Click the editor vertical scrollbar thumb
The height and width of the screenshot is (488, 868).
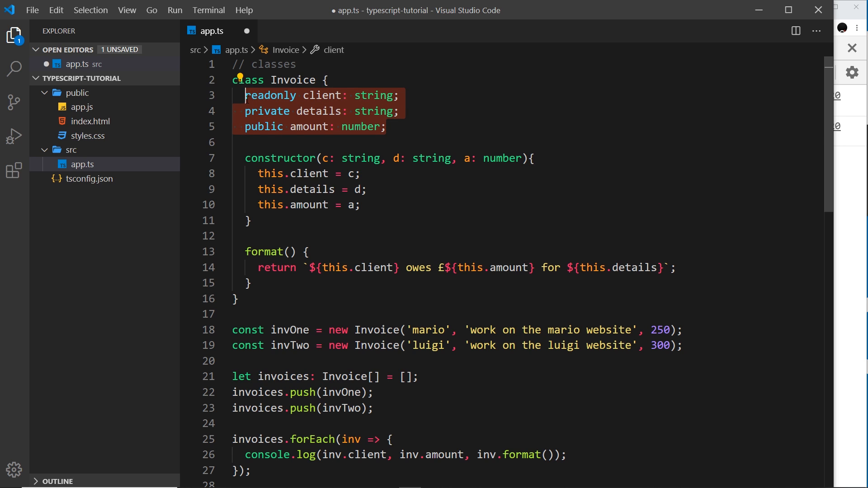(x=828, y=134)
